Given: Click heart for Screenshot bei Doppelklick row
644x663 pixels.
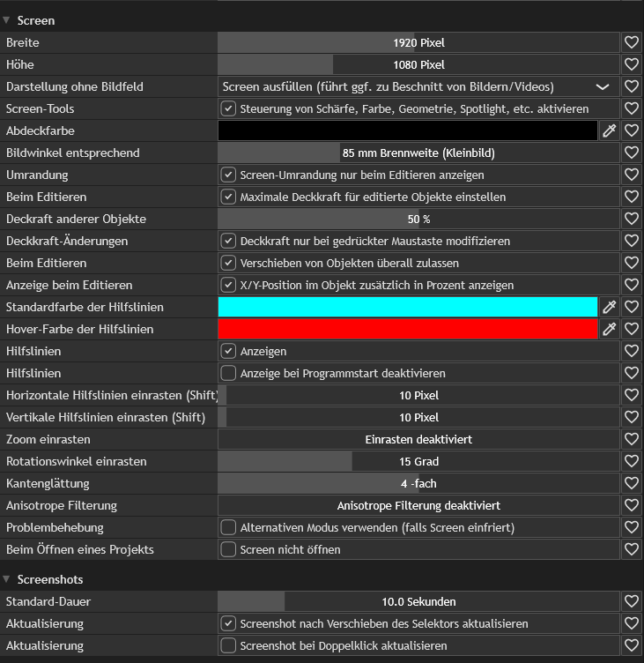Looking at the screenshot, I should pyautogui.click(x=632, y=645).
